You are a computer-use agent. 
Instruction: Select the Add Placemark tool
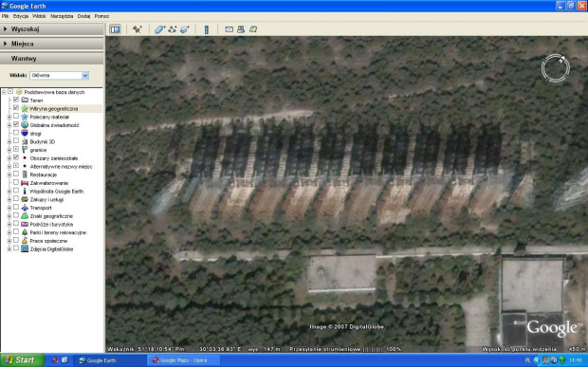coord(138,29)
